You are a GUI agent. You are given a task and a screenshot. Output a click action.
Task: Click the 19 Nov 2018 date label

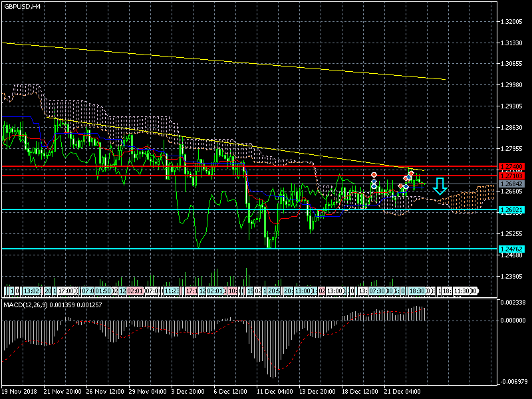point(21,391)
